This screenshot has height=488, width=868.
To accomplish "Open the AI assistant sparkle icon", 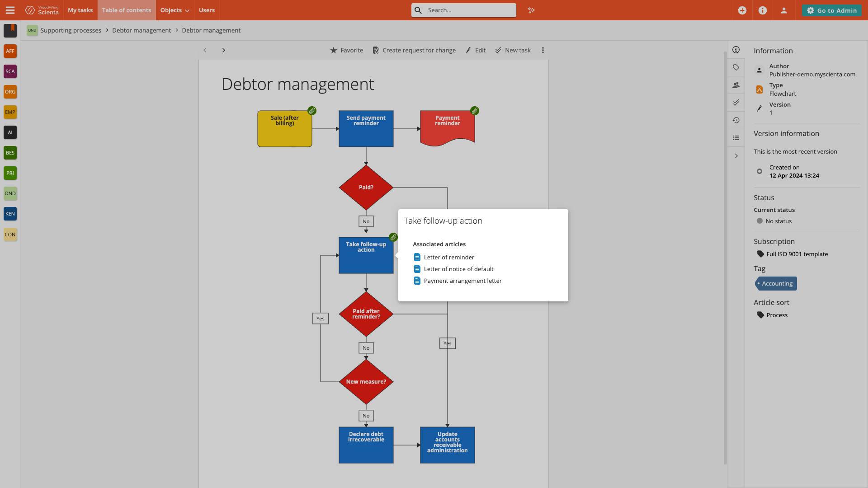I will pos(531,10).
